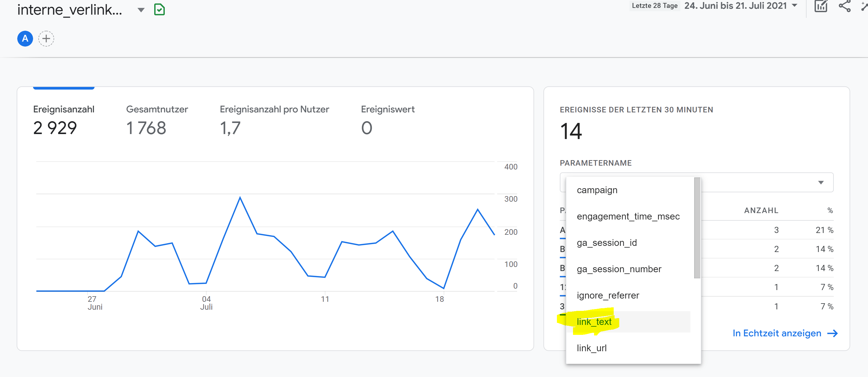Click the Letzte 28 Tage label

(654, 5)
